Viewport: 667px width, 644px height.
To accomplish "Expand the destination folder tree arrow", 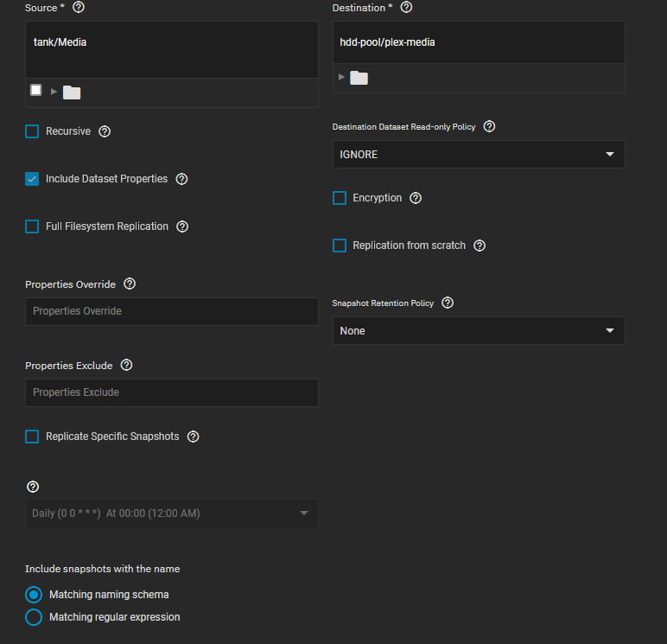I will coord(341,78).
